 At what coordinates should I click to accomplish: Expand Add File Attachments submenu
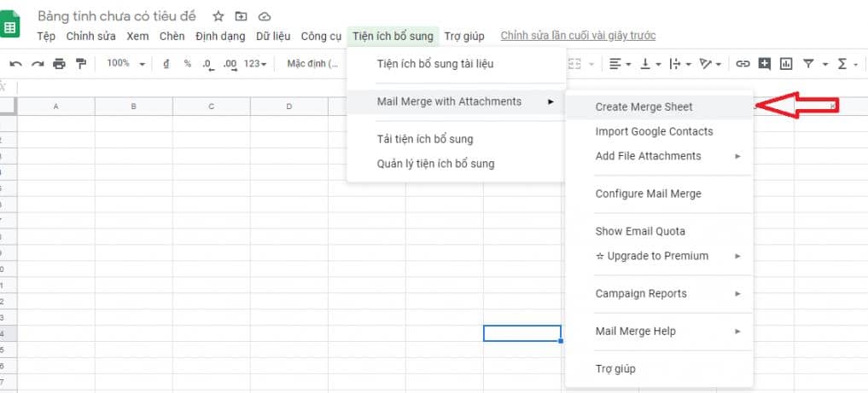click(659, 156)
